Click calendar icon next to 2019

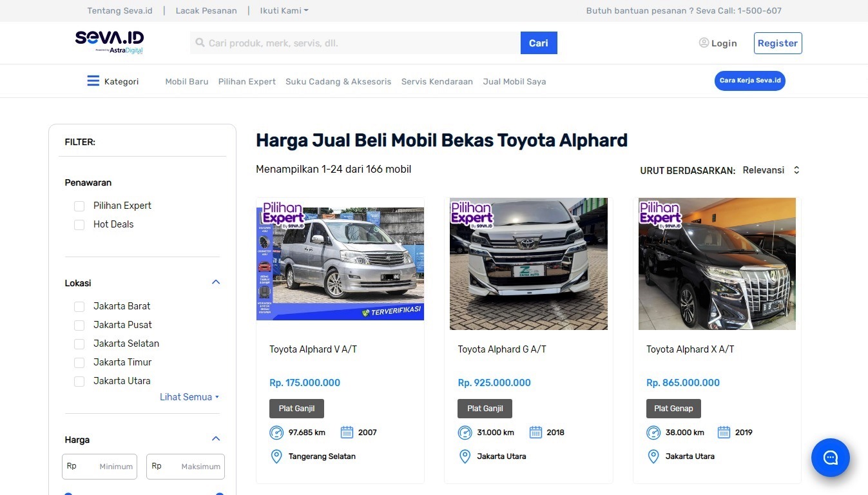(x=724, y=432)
